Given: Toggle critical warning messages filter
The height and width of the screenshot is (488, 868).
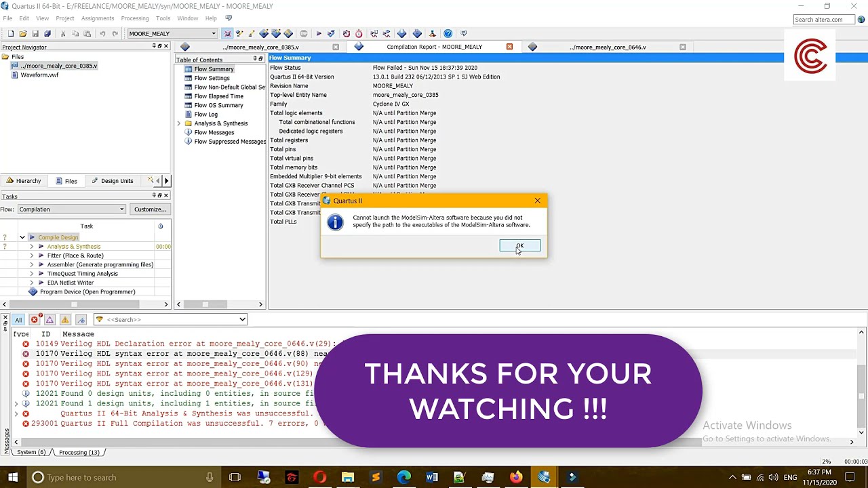Looking at the screenshot, I should coord(50,319).
